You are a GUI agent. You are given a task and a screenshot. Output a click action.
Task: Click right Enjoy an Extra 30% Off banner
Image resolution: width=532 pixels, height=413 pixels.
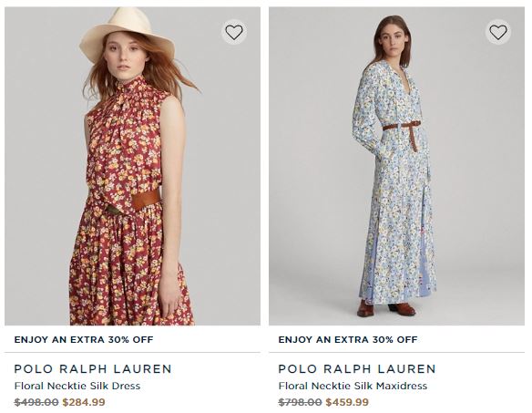coord(348,340)
